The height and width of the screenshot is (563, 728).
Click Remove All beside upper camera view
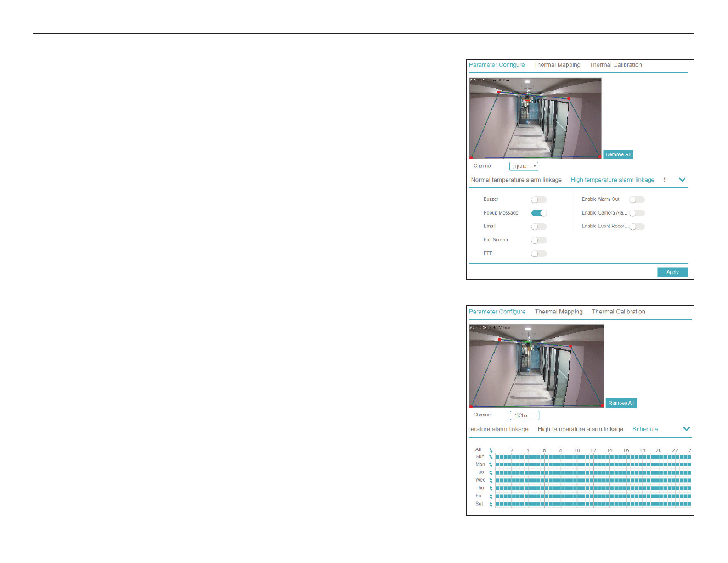point(618,154)
